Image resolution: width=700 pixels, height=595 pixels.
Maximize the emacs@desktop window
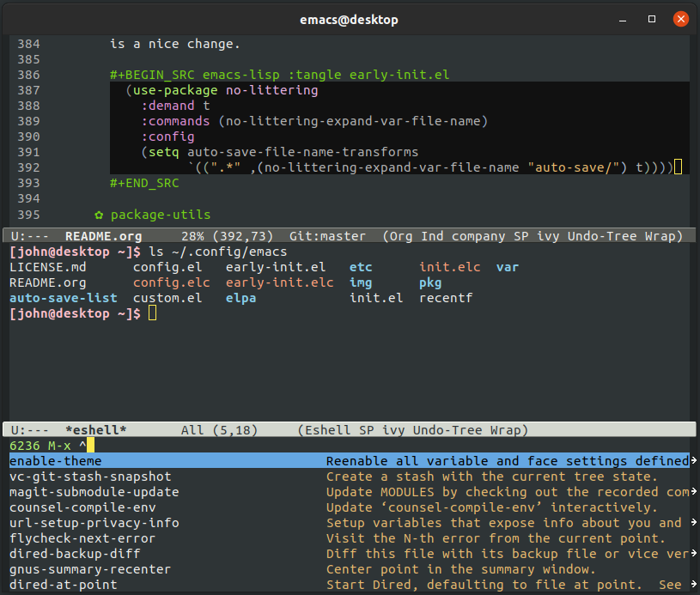(652, 19)
